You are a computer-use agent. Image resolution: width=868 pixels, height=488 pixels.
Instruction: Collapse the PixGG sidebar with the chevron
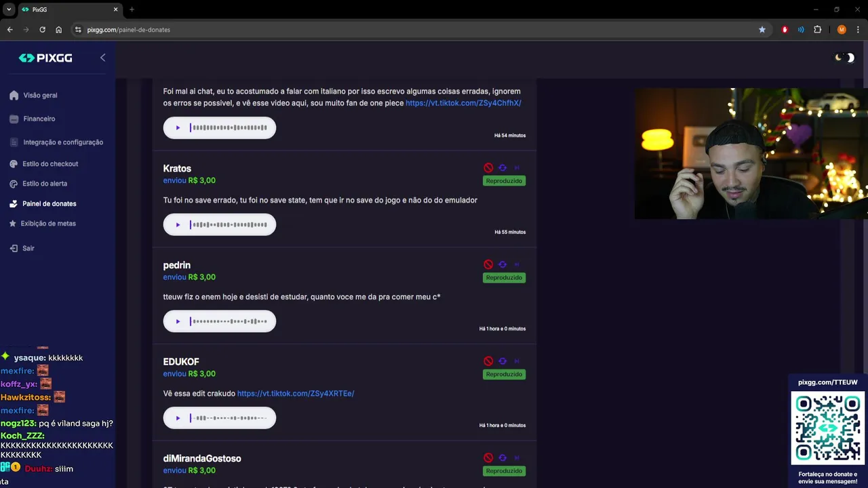(103, 58)
